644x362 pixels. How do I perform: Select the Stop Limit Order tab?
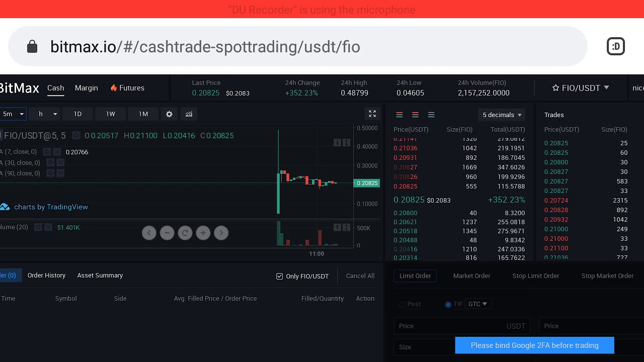pos(536,276)
